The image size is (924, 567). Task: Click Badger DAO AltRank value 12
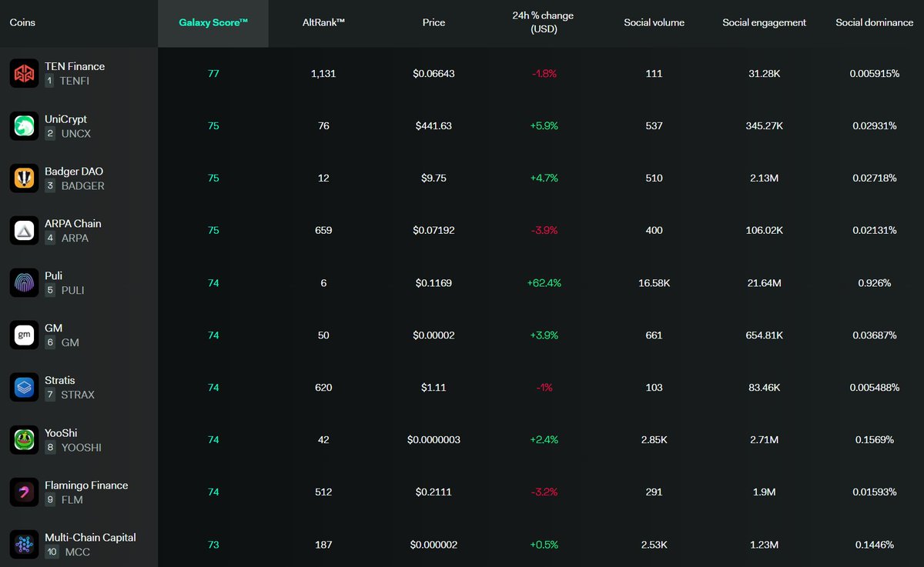tap(323, 178)
